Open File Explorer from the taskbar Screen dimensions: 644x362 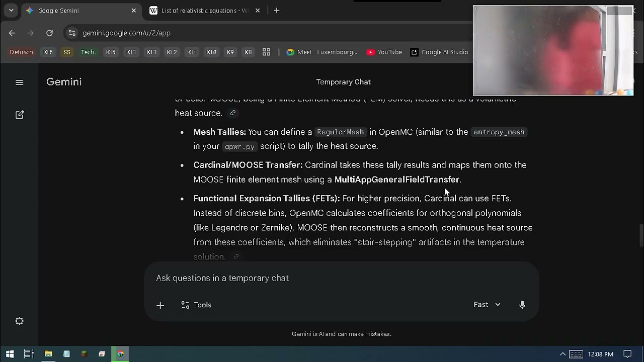48,354
